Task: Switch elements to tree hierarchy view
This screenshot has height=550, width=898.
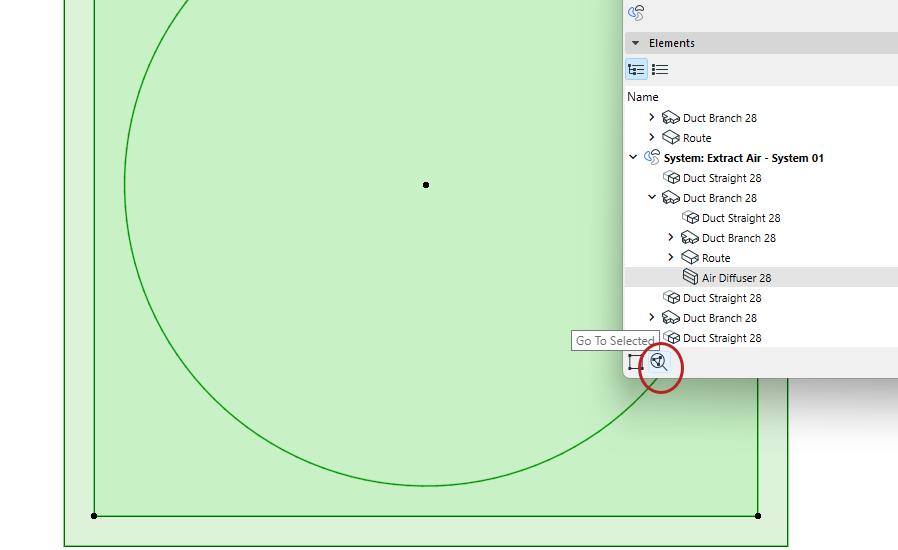Action: tap(636, 69)
